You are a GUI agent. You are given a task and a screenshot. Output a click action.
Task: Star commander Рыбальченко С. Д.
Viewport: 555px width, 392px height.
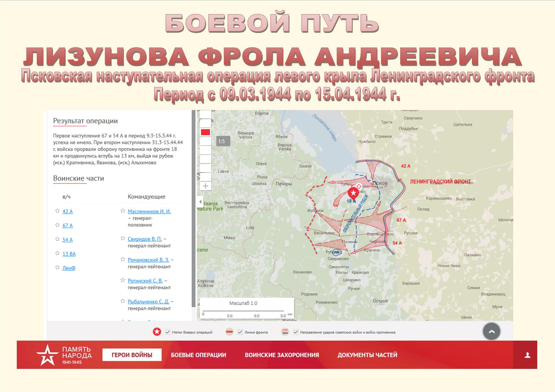pos(123,301)
